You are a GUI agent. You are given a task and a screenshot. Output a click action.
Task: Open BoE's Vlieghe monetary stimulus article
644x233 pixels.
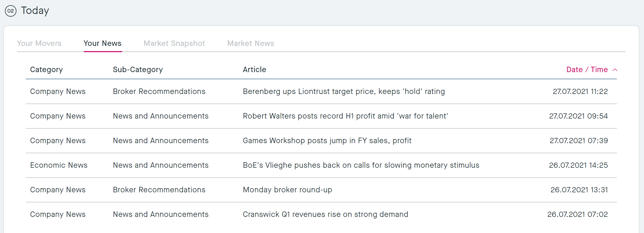(361, 165)
